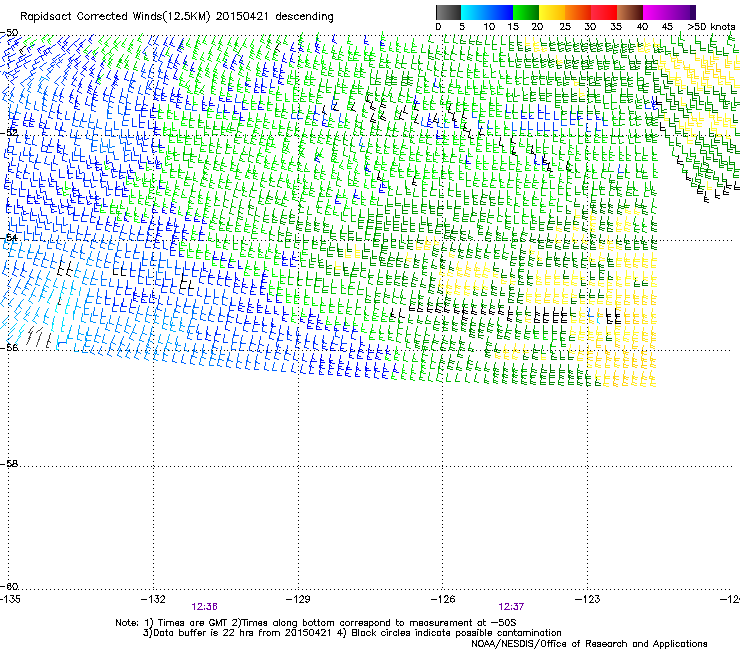Screen dimensions: 740x650
Task: Click the green 15-20 knots legend color
Action: click(x=526, y=12)
